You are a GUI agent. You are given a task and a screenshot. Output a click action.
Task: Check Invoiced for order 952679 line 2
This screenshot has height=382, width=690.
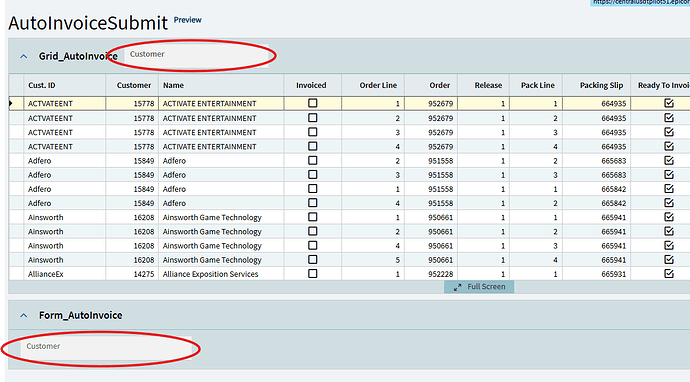pyautogui.click(x=312, y=118)
